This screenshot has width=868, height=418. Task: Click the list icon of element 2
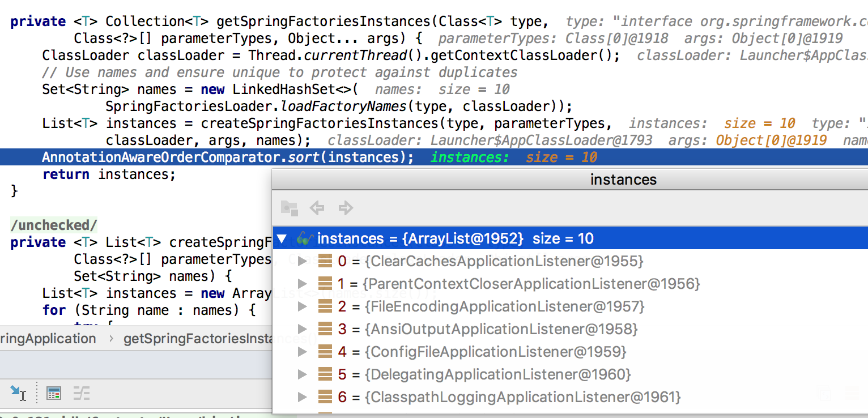coord(325,306)
